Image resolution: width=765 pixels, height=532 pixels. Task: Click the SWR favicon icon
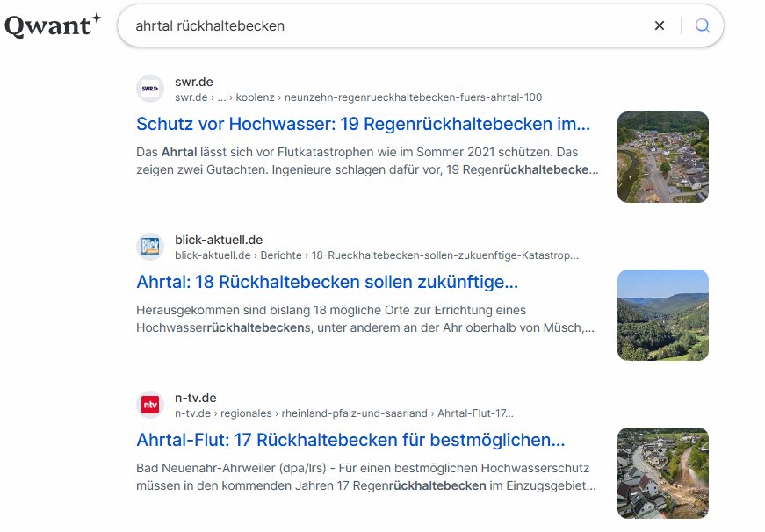[150, 89]
